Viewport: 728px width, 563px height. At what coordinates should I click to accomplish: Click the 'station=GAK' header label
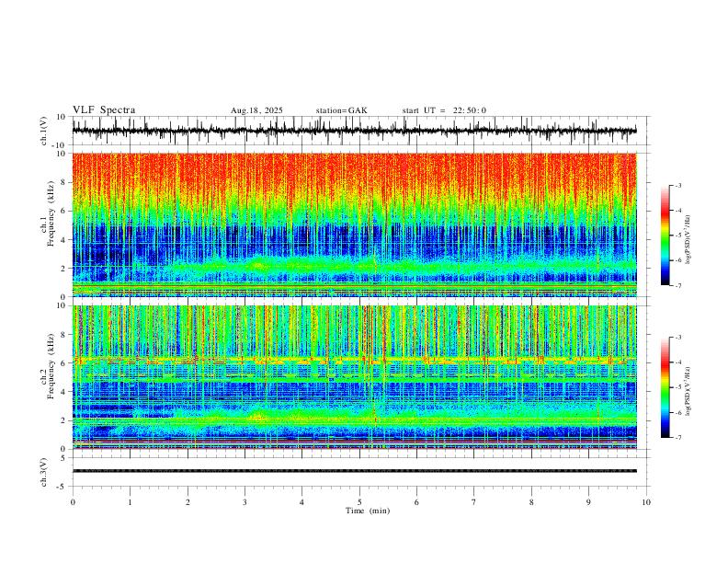[342, 110]
